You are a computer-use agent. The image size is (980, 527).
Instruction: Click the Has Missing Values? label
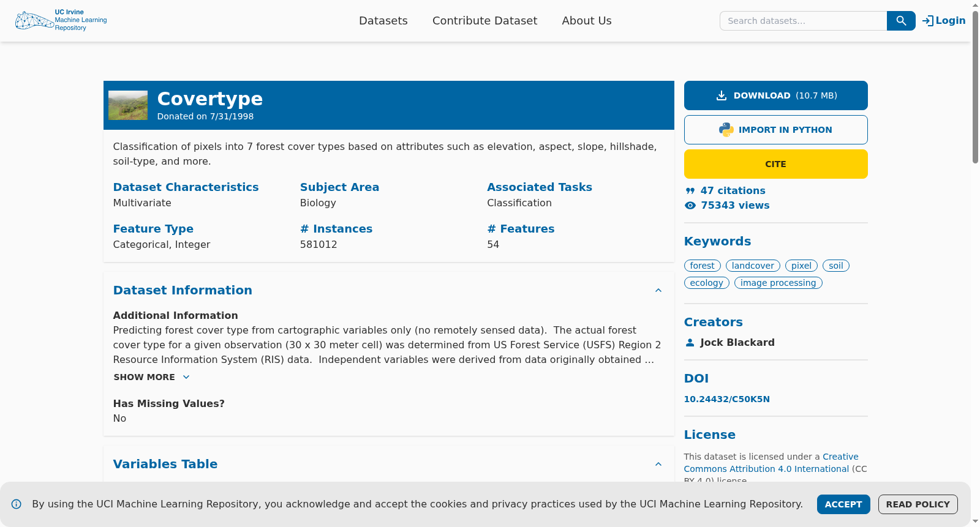(x=169, y=404)
